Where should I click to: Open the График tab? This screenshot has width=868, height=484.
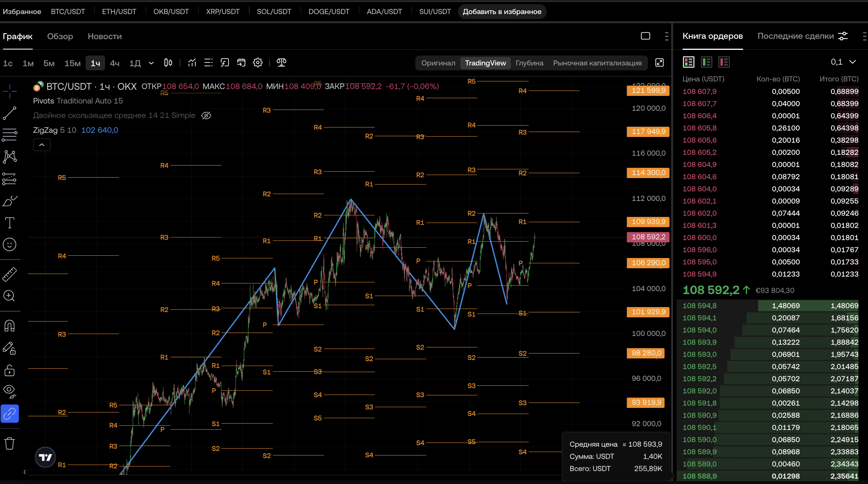pos(18,36)
